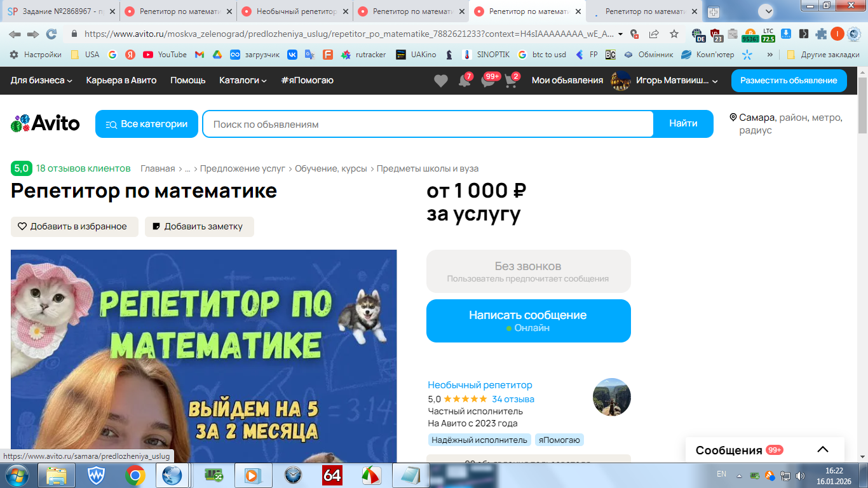Open the '34 отзыва' reviews link

click(x=513, y=399)
